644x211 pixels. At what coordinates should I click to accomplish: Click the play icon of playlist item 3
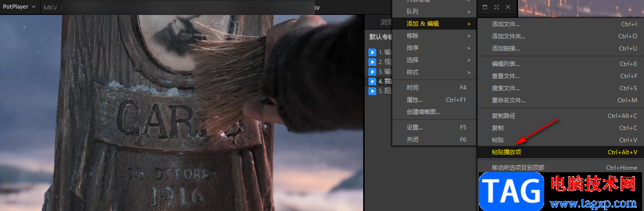pos(372,71)
